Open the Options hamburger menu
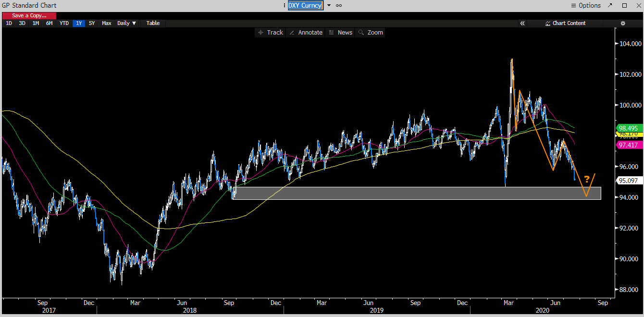644x317 pixels. click(586, 5)
